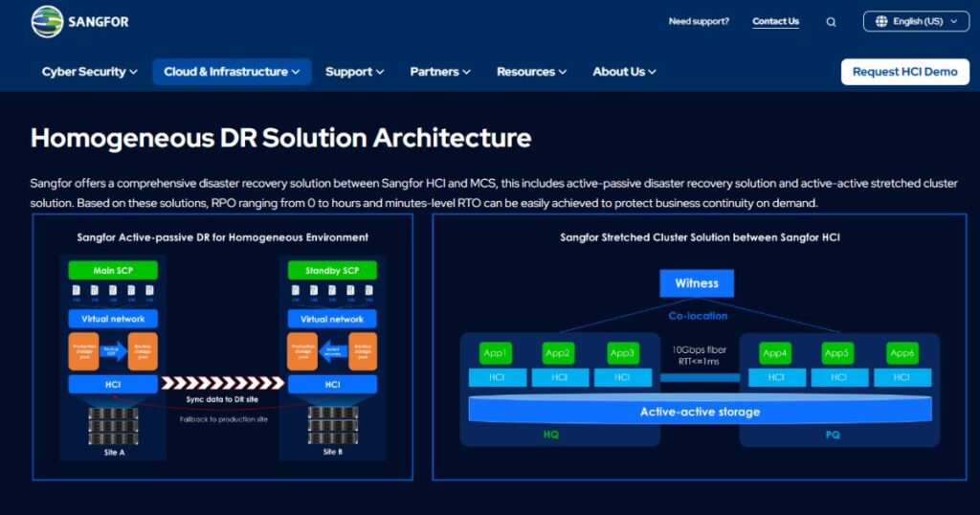Click the Sync data to DR site label
980x515 pixels.
(222, 399)
